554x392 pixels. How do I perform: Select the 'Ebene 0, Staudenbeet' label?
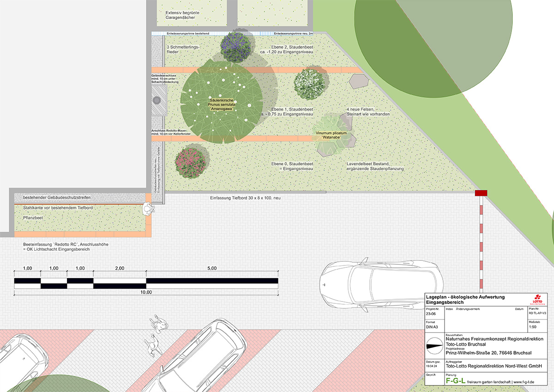pos(292,164)
